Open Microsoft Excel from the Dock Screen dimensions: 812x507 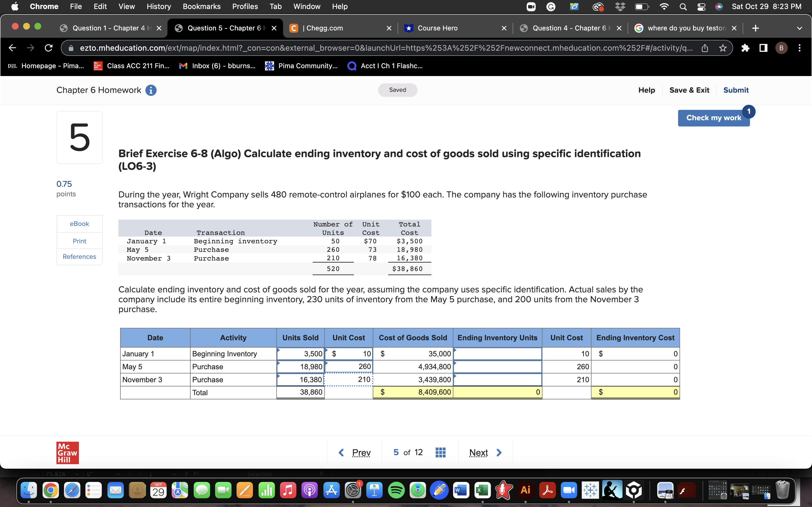coord(482,490)
